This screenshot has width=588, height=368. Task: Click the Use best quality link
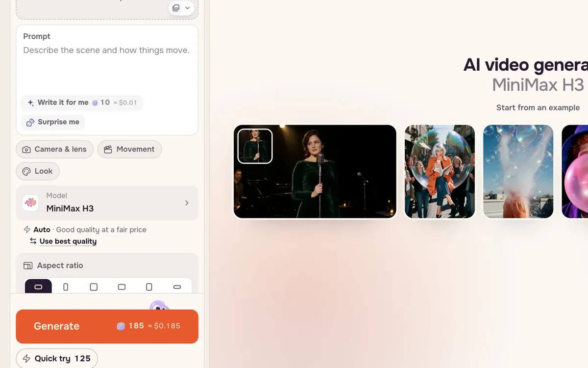pos(68,241)
